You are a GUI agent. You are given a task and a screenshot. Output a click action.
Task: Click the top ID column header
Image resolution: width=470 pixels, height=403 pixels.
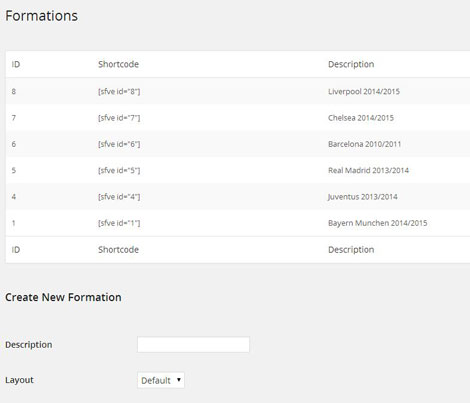16,64
